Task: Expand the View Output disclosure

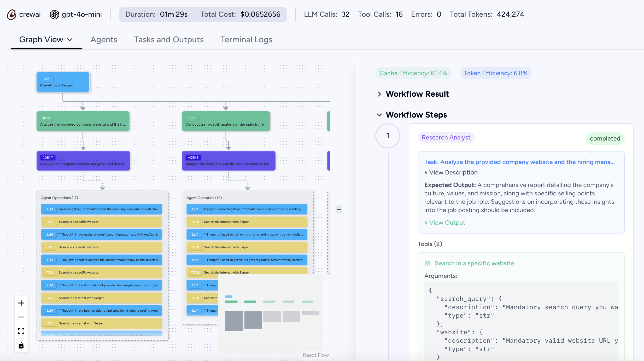Action: (426, 223)
